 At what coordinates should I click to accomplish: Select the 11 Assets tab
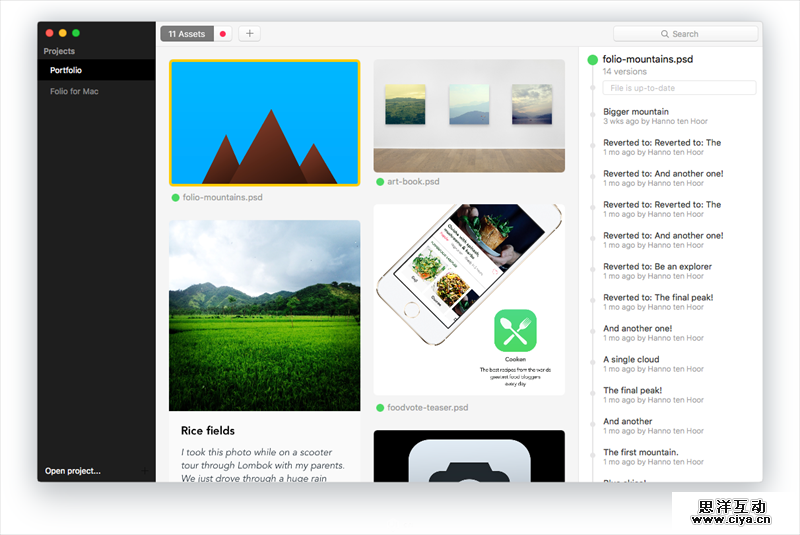[x=186, y=34]
